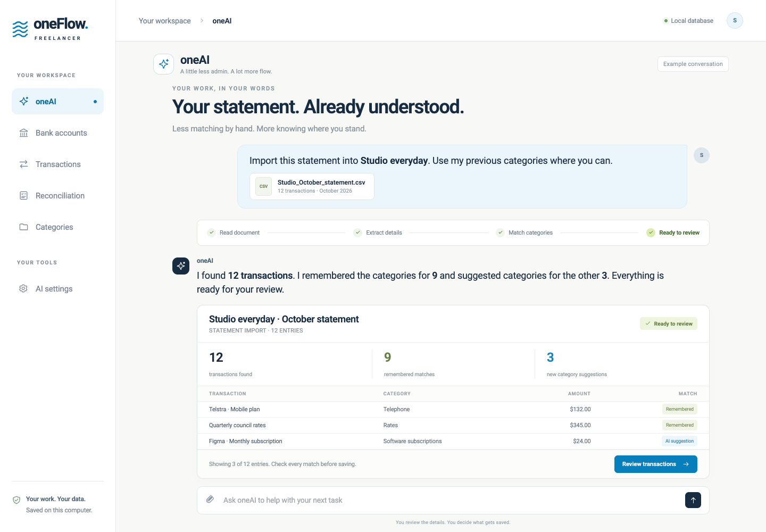This screenshot has width=766, height=532.
Task: Click the Remembered badge for council rates row
Action: point(680,425)
